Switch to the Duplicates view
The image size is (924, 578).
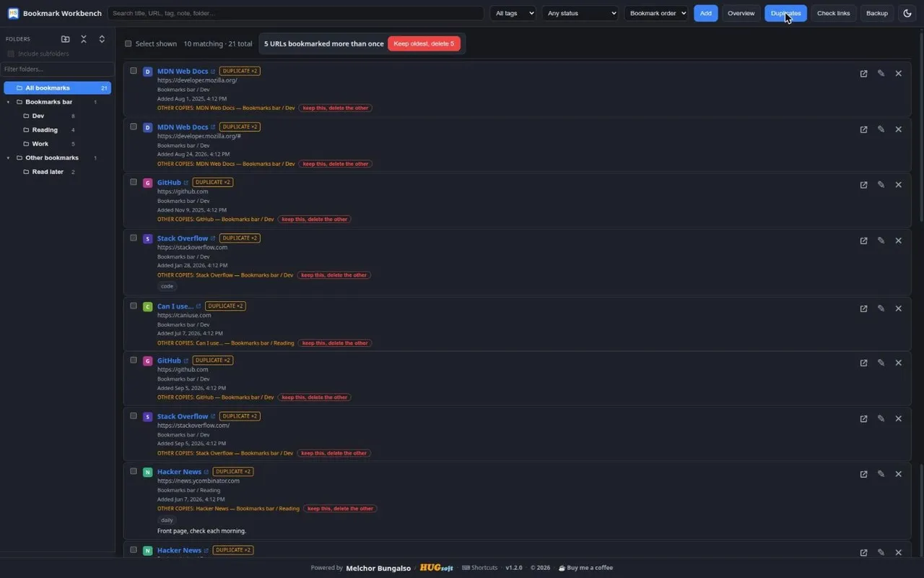(785, 13)
